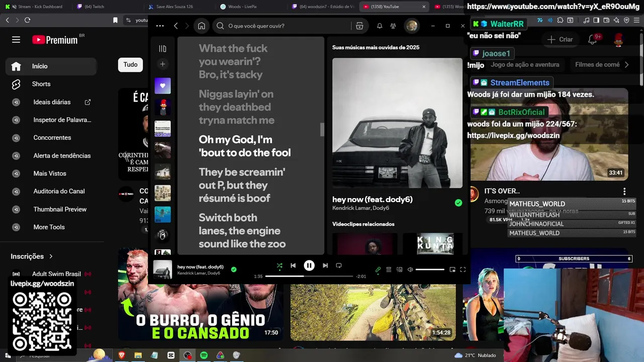Skip to next track in Spotify
The width and height of the screenshot is (644, 362).
pyautogui.click(x=325, y=265)
